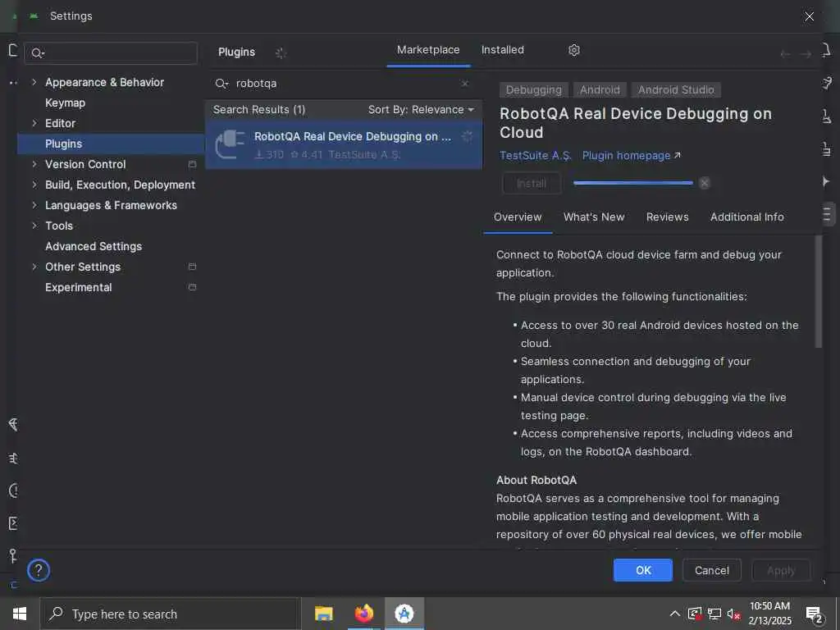Click the install progress bar
Image resolution: width=840 pixels, height=630 pixels.
(x=632, y=183)
